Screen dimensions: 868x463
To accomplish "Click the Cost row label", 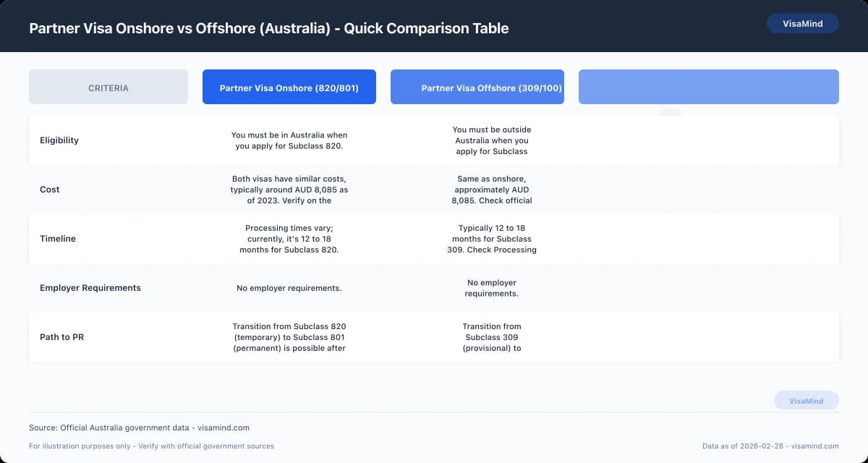I will coord(49,189).
